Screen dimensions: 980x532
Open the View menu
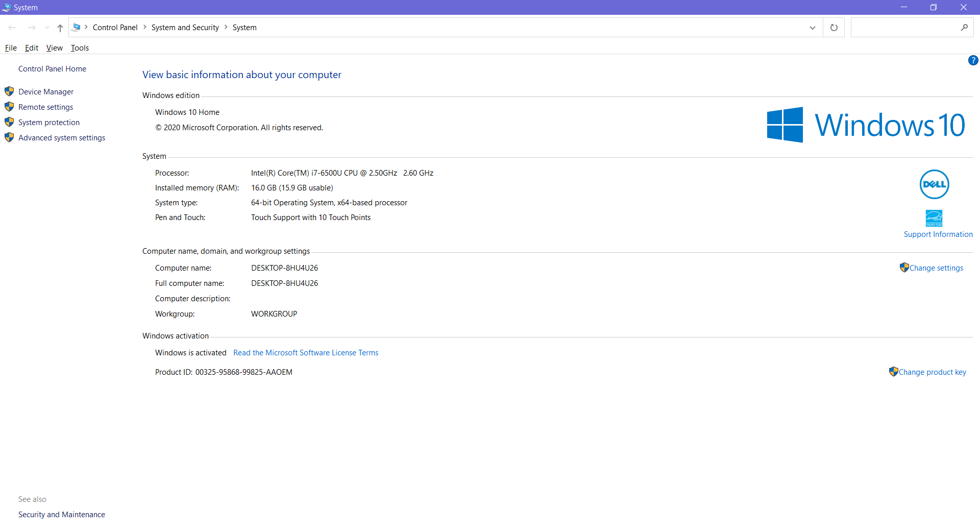coord(55,48)
